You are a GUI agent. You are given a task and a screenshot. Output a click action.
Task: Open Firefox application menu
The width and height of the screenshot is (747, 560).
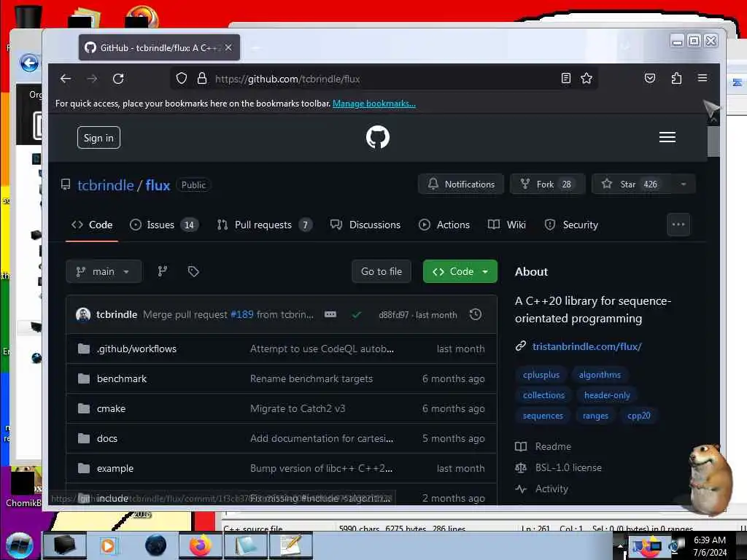(703, 78)
